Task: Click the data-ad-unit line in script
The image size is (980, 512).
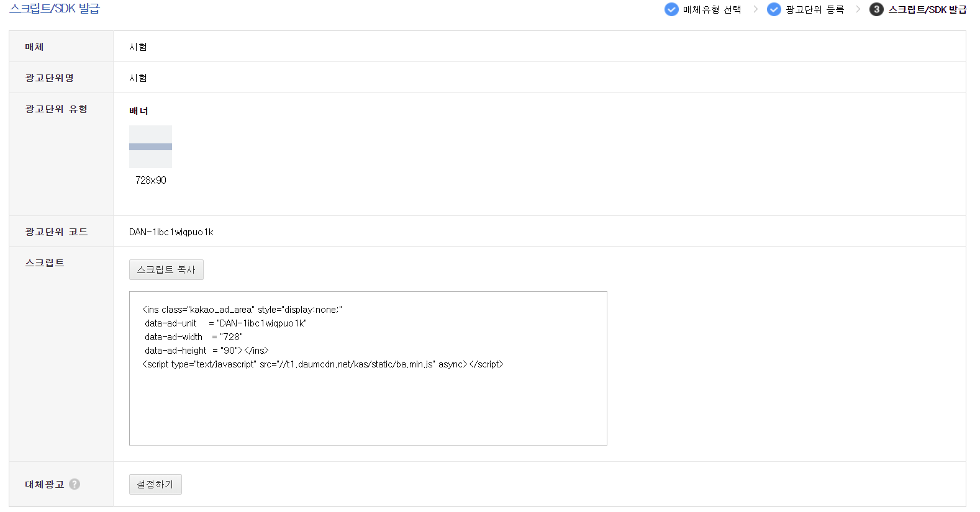Action: [226, 323]
